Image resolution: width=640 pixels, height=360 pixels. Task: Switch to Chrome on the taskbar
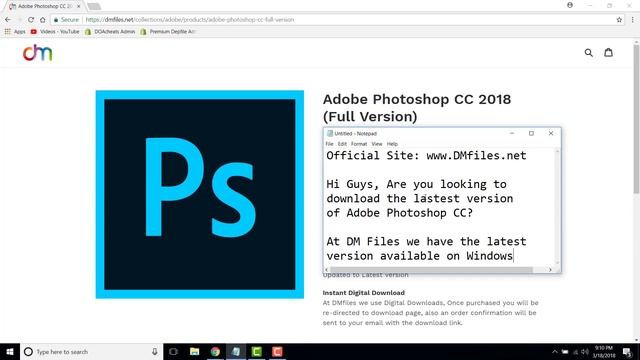(x=215, y=351)
